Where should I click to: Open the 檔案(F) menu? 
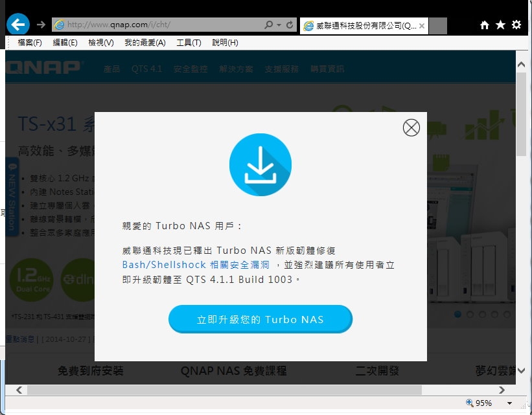coord(30,43)
